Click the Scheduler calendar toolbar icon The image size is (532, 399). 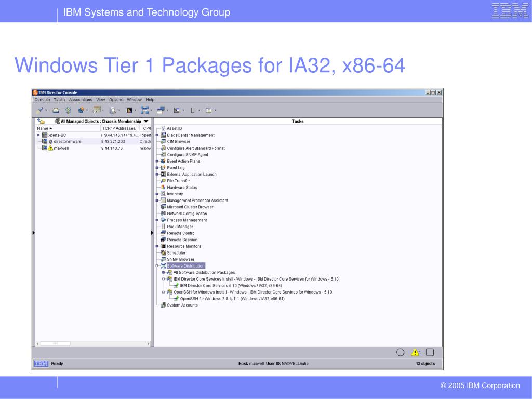[97, 110]
